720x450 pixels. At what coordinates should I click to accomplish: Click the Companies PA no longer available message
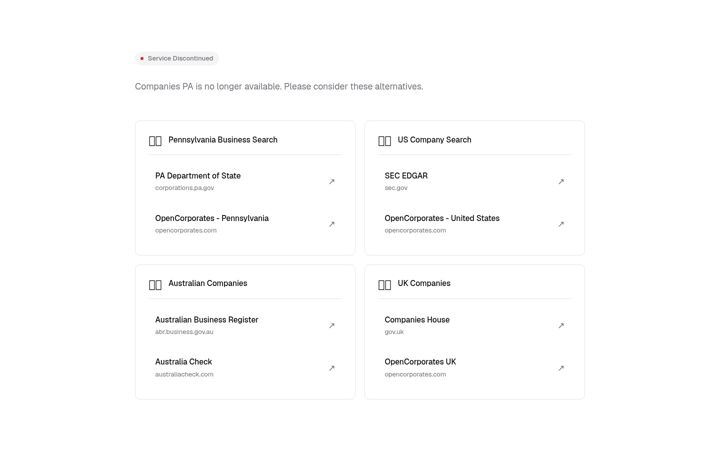pyautogui.click(x=279, y=86)
